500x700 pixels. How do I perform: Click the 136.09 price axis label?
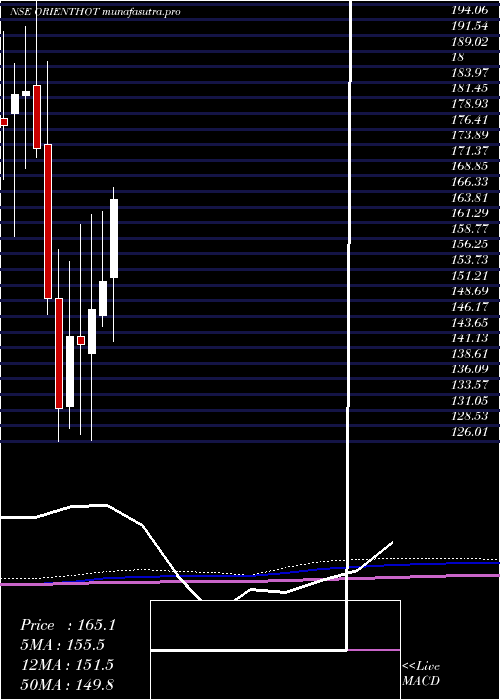tap(470, 370)
